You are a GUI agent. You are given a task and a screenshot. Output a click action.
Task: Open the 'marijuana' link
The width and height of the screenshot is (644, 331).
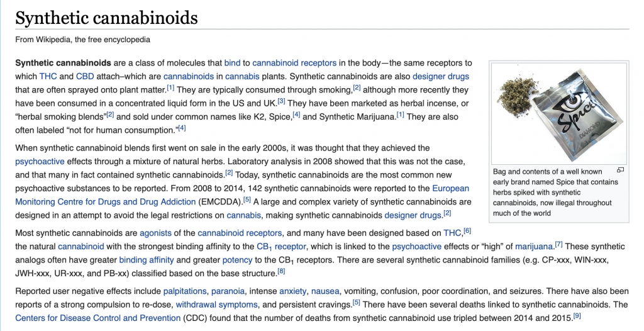pyautogui.click(x=534, y=247)
